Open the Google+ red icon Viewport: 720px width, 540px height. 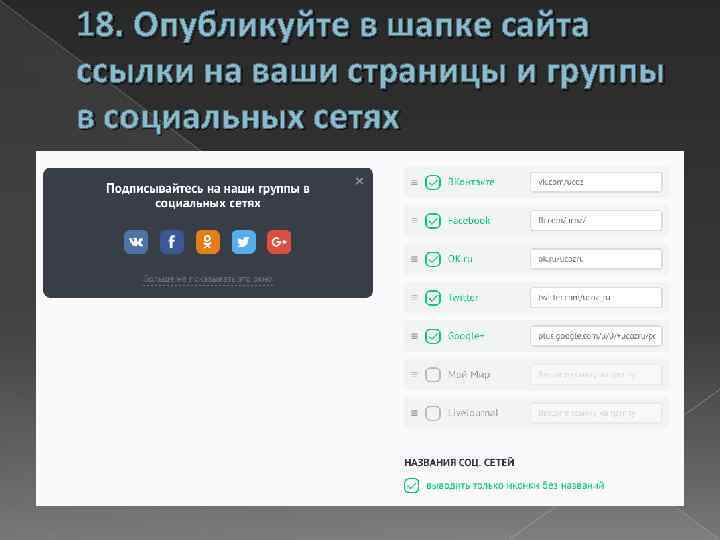279,242
